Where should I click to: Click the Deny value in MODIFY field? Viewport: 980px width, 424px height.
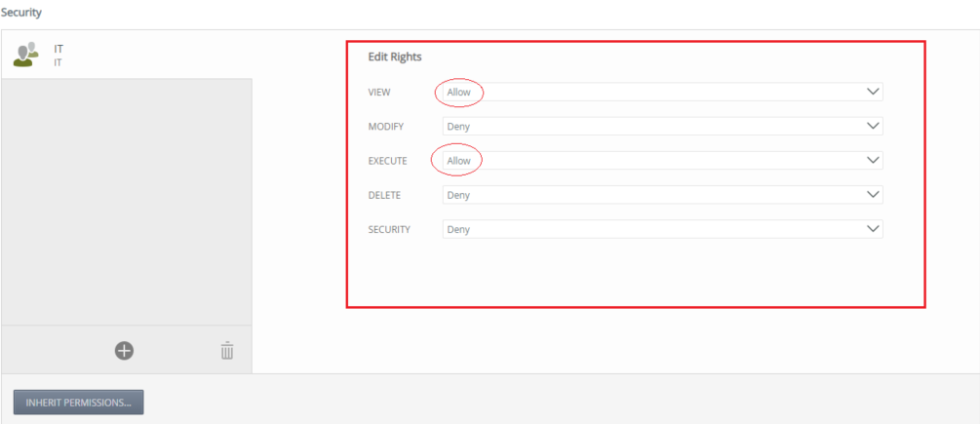458,127
